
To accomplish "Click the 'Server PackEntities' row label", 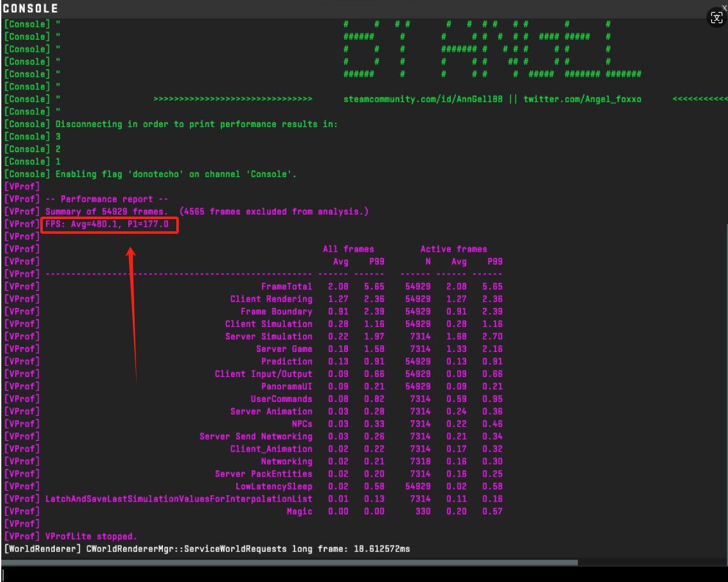I will (264, 474).
